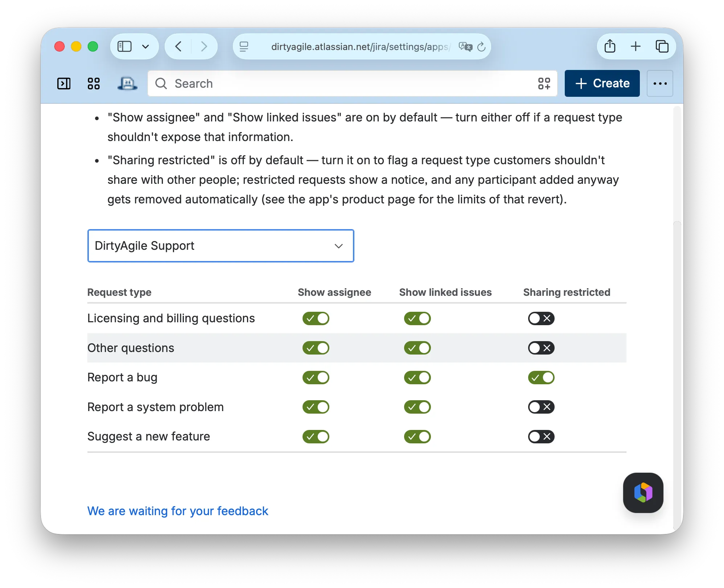This screenshot has width=724, height=588.
Task: Toggle Show linked issues for Licensing and billing
Action: [417, 318]
